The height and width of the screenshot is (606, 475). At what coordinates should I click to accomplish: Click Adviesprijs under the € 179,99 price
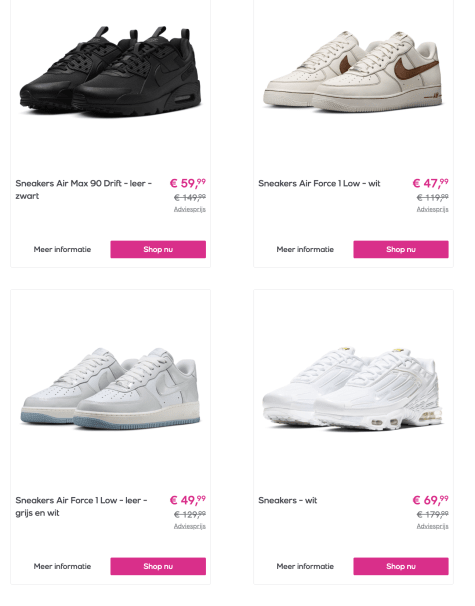[432, 526]
